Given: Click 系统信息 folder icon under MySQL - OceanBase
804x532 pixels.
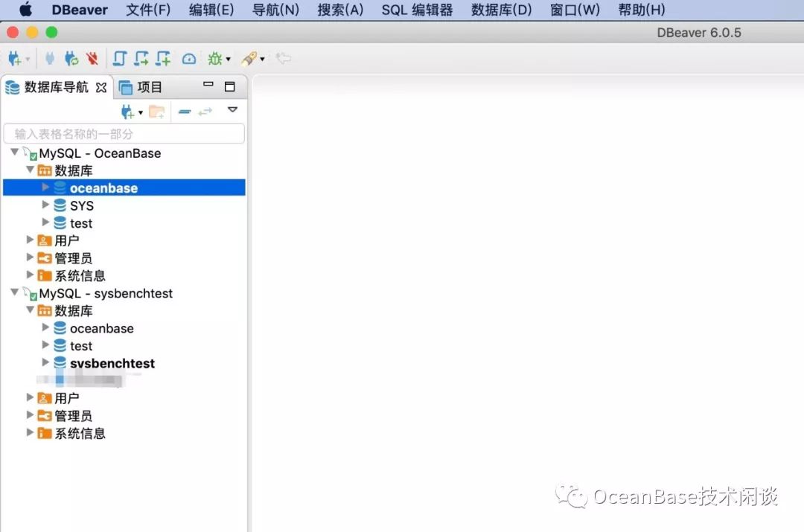Looking at the screenshot, I should pyautogui.click(x=45, y=275).
